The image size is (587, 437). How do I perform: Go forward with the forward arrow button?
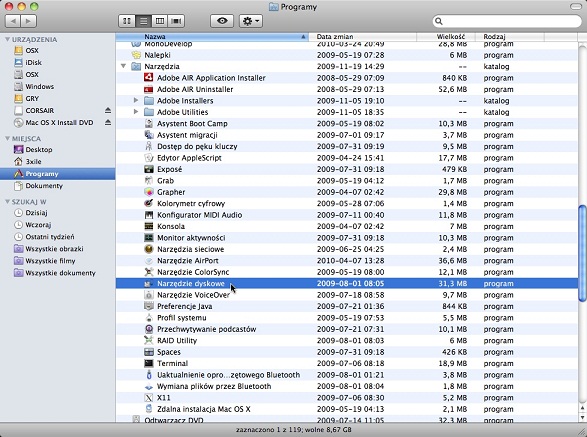point(29,21)
